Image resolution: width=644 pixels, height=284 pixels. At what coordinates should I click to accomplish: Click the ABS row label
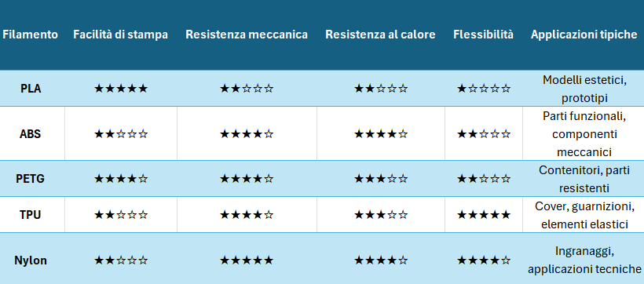tap(31, 134)
